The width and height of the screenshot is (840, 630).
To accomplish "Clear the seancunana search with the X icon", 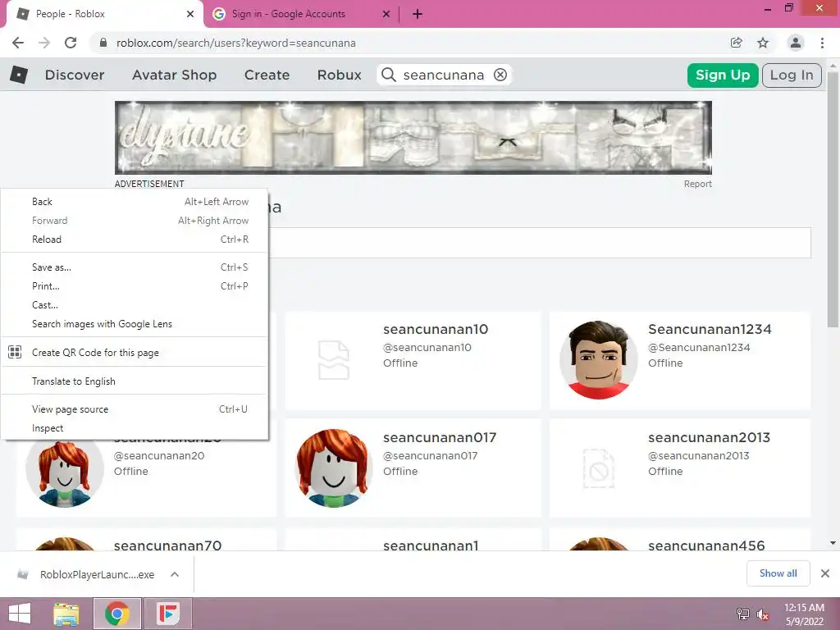I will click(500, 75).
